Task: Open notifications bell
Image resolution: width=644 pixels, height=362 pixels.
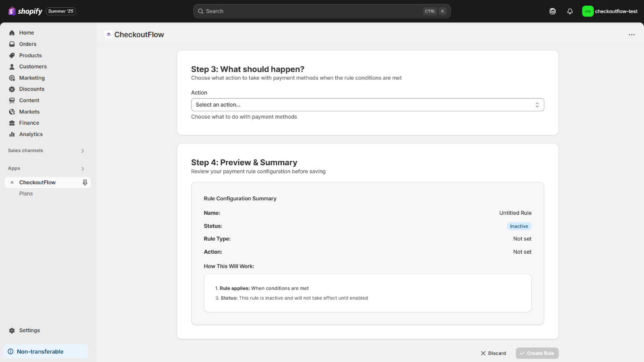Action: coord(570,11)
